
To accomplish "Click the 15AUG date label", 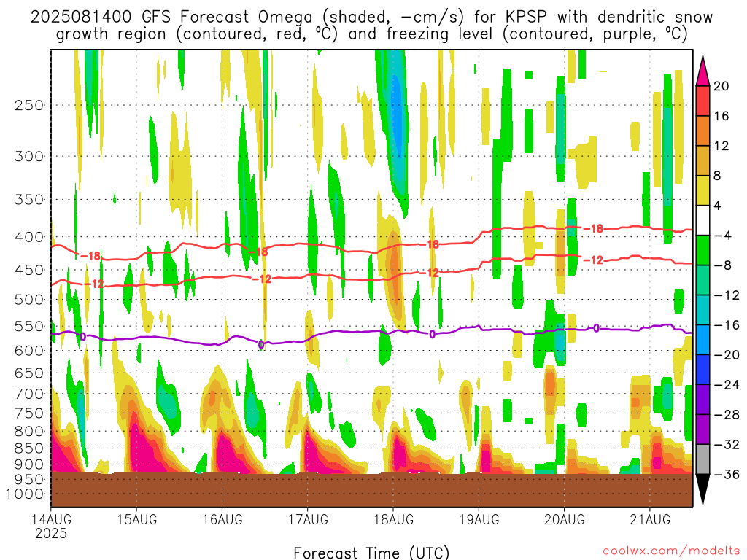I will [x=136, y=519].
